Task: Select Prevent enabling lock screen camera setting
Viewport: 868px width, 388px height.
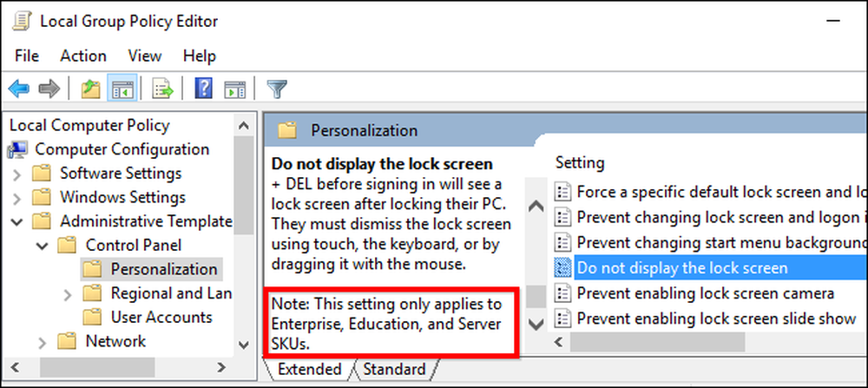Action: pos(705,293)
